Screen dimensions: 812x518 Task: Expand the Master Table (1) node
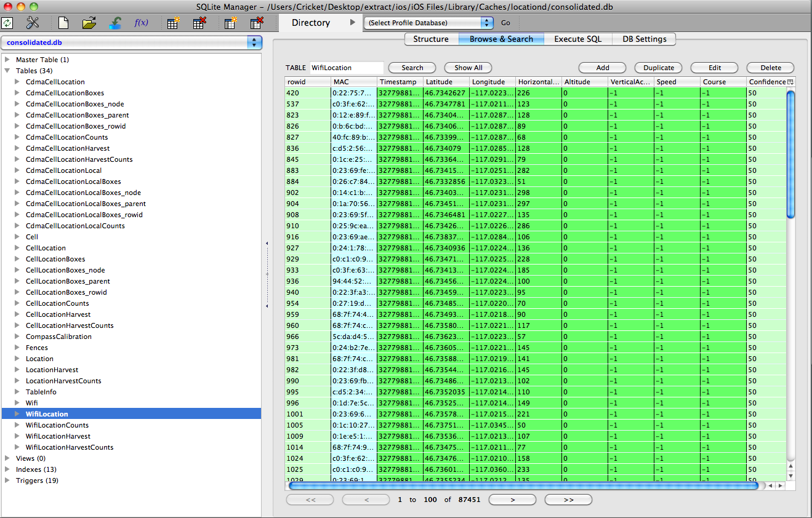(x=7, y=60)
